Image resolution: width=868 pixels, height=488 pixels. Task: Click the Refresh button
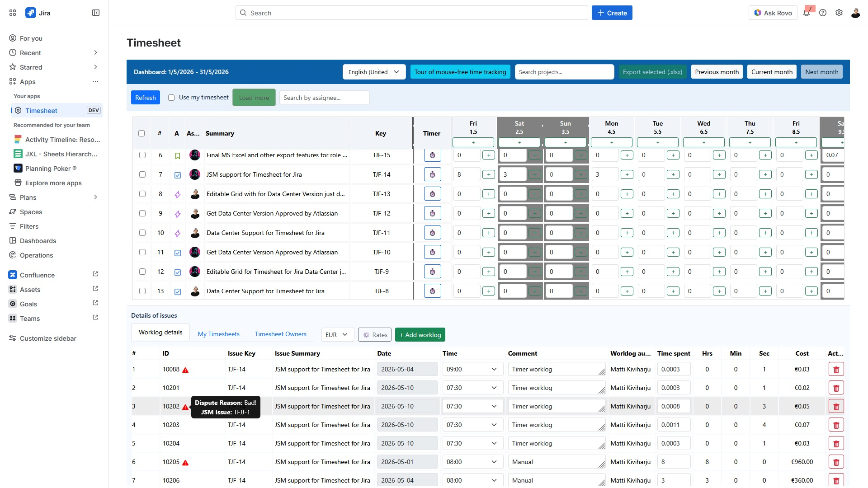(x=146, y=98)
